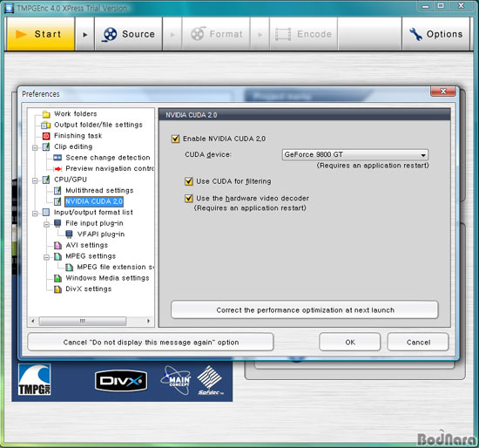Click the Input/output format list icon

point(46,213)
